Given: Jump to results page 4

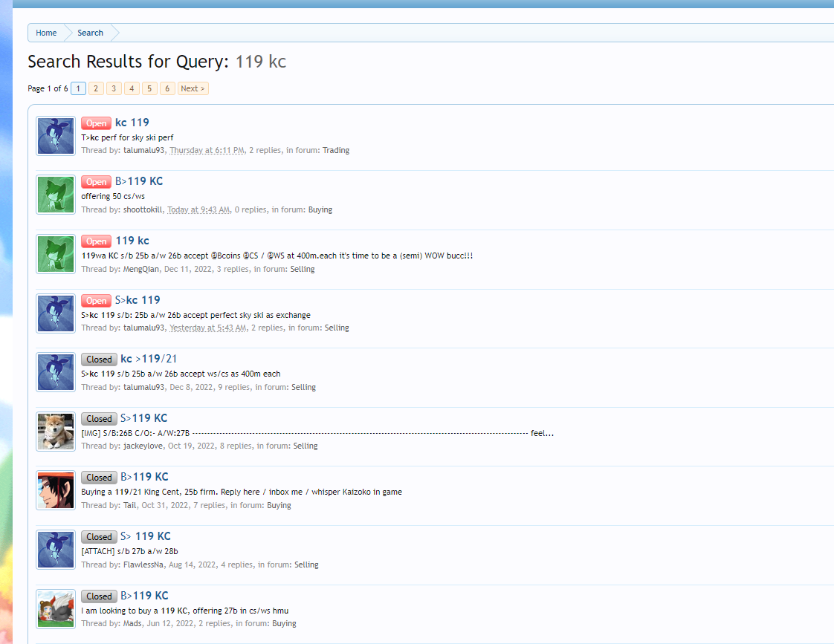Looking at the screenshot, I should 132,88.
